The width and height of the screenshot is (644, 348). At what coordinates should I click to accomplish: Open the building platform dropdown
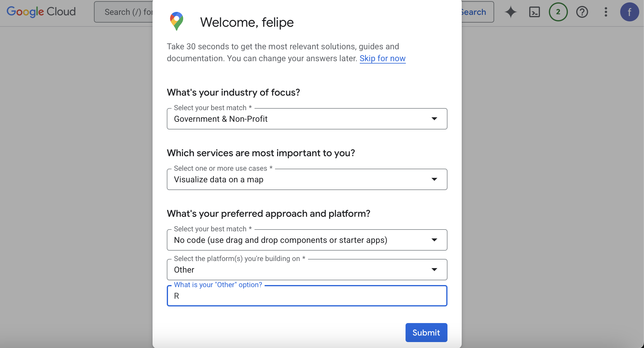pyautogui.click(x=307, y=270)
